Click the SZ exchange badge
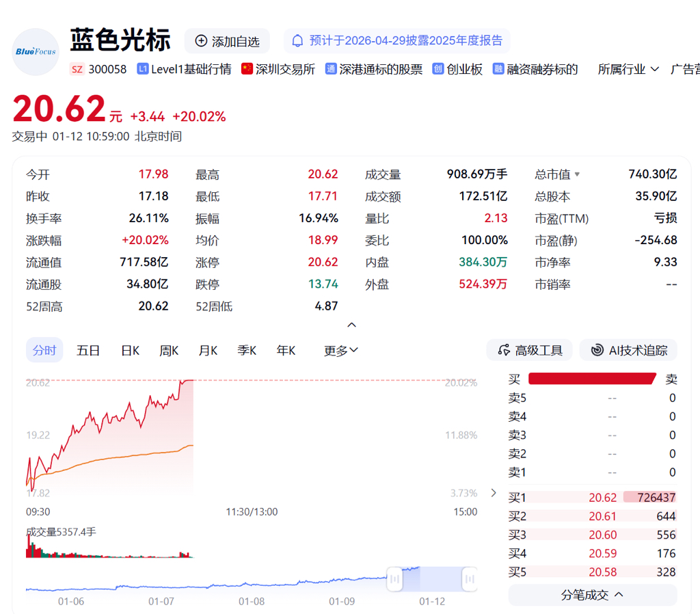700x614 pixels. click(77, 69)
